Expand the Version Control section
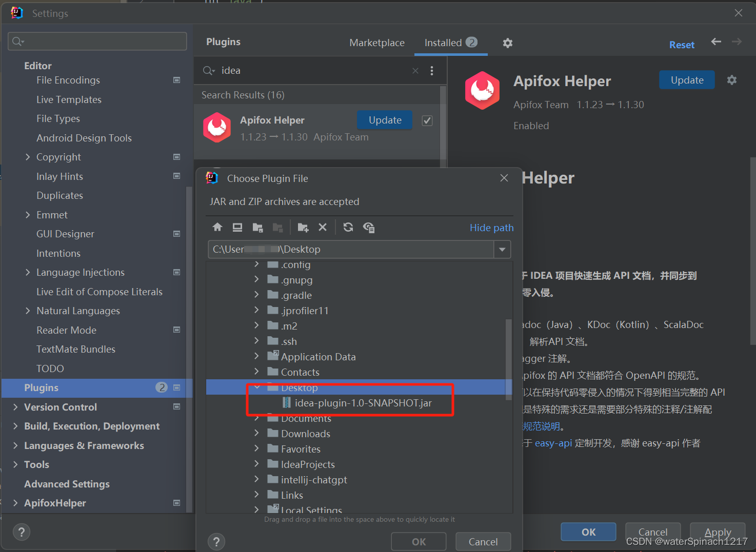The height and width of the screenshot is (552, 756). (x=15, y=407)
